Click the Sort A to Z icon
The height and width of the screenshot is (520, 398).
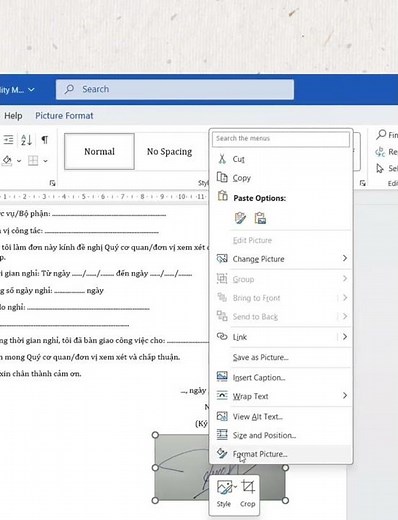26,140
